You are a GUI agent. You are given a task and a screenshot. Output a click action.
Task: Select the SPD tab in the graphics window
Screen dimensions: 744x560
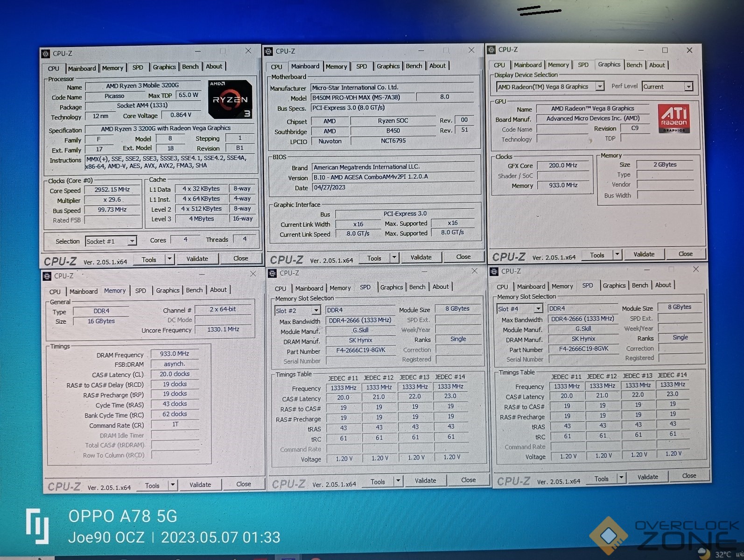point(583,65)
